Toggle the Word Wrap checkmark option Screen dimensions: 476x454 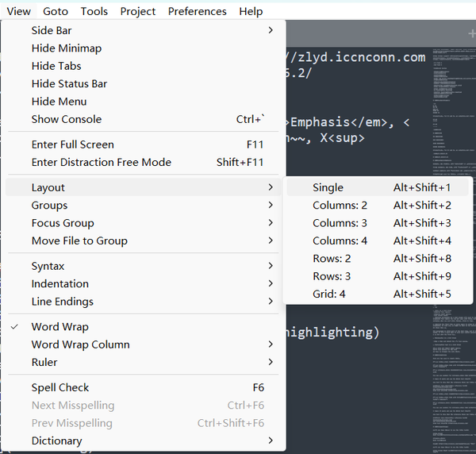pyautogui.click(x=60, y=327)
